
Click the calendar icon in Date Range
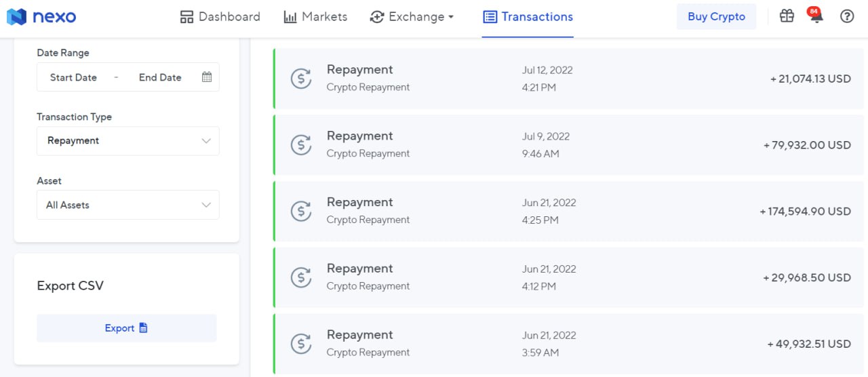point(207,77)
